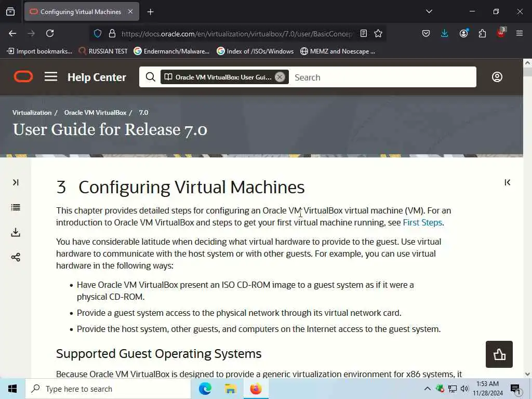532x399 pixels.
Task: Open volume control tray icon
Action: tap(464, 389)
